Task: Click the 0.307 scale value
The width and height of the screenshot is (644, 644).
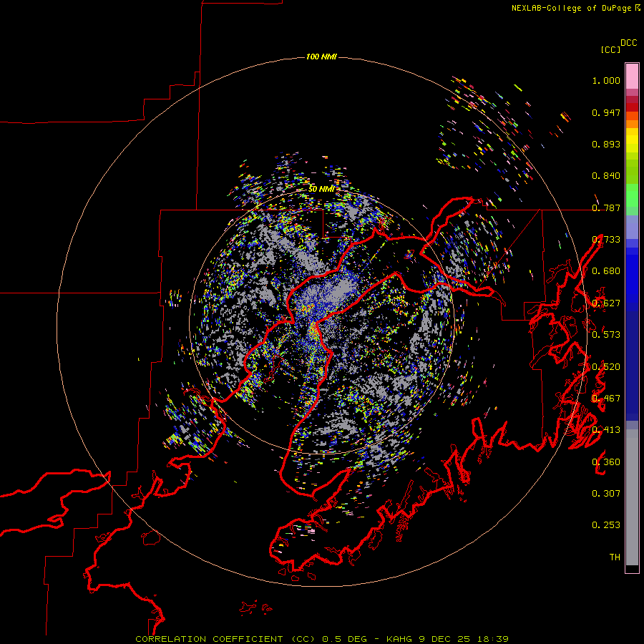Action: (606, 494)
